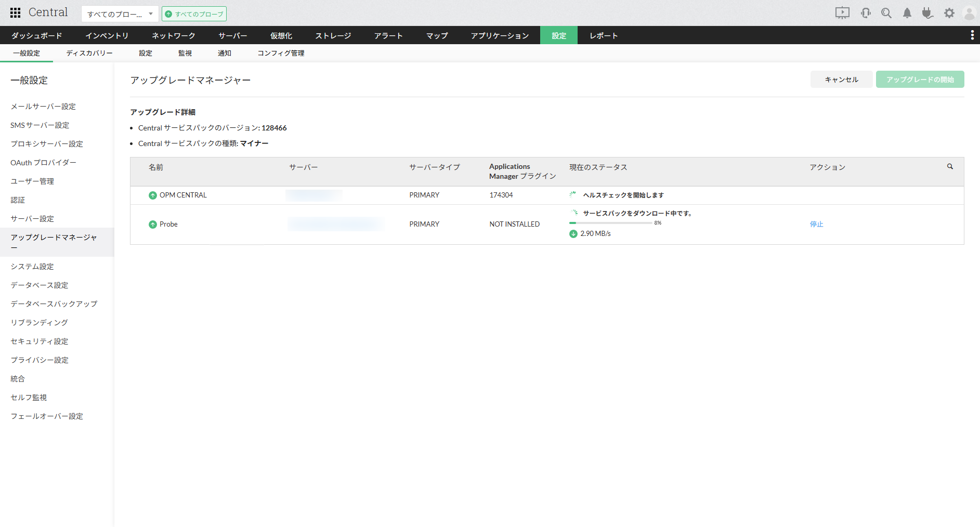980x527 pixels.
Task: Click the plug integration icon in header
Action: pyautogui.click(x=927, y=13)
